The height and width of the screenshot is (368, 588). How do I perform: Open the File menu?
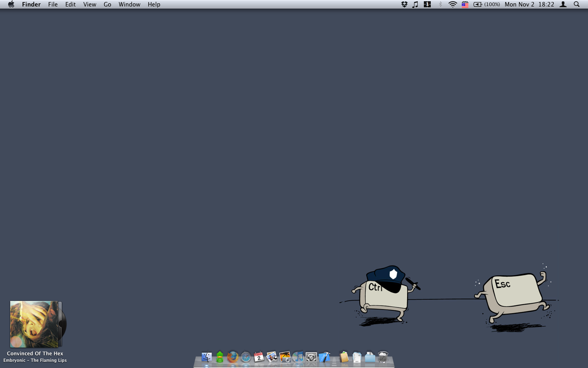(53, 4)
